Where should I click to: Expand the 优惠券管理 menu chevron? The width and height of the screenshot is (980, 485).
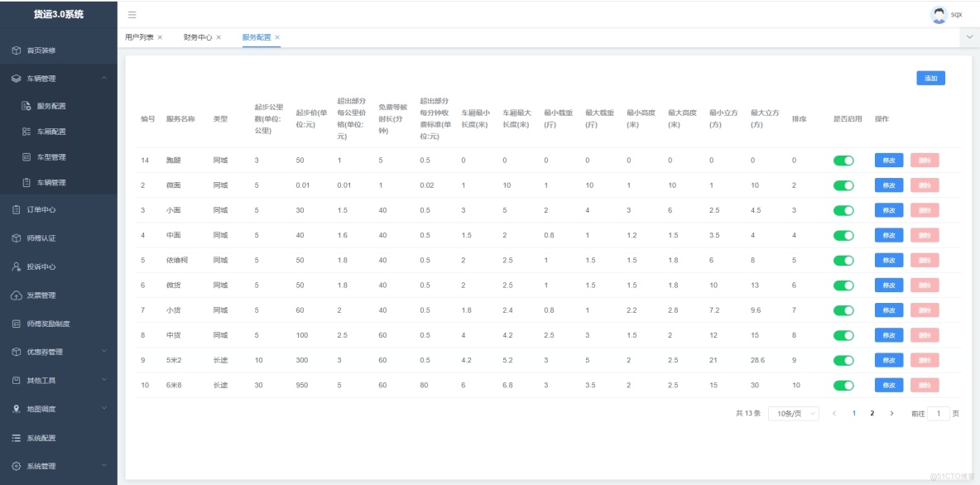tap(104, 351)
